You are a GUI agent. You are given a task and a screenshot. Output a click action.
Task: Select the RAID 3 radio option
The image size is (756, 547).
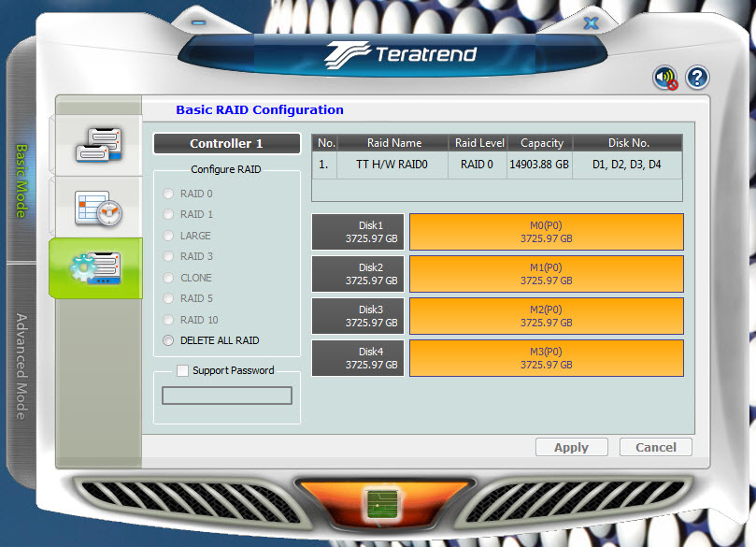(x=168, y=256)
